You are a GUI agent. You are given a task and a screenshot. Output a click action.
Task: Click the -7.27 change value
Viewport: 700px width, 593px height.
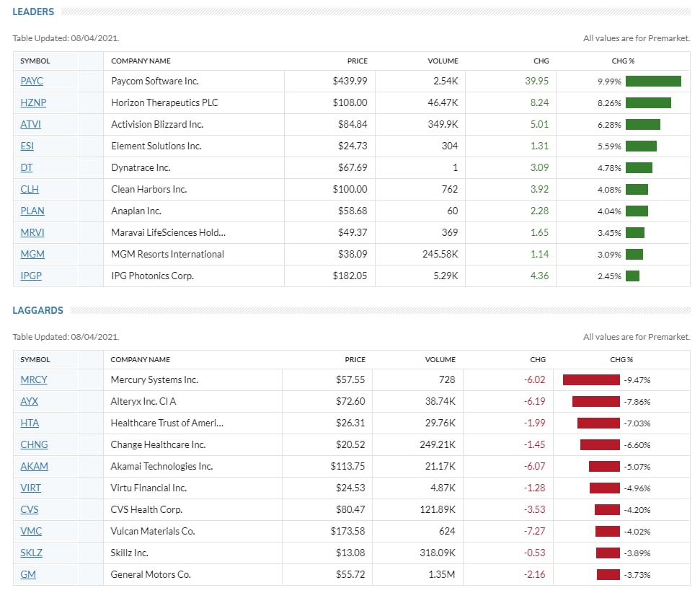534,532
